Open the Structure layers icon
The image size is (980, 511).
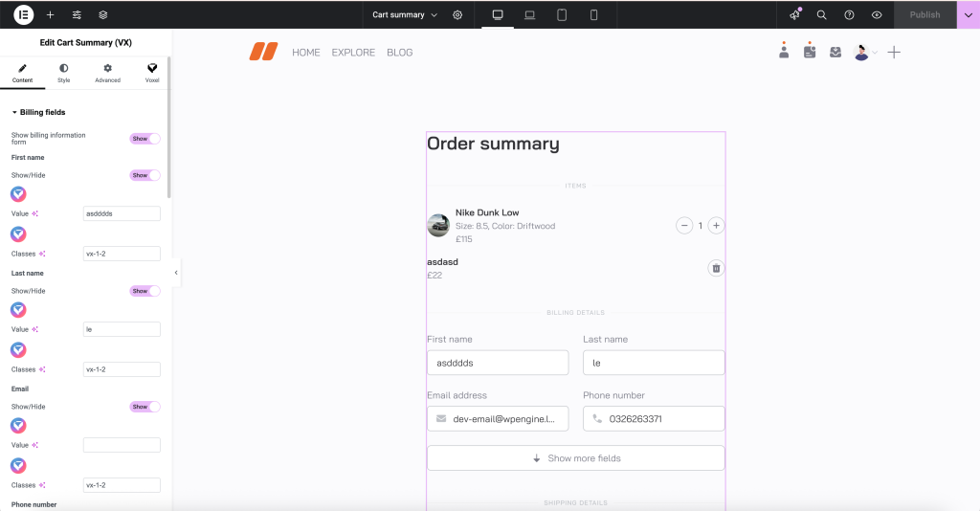point(103,14)
